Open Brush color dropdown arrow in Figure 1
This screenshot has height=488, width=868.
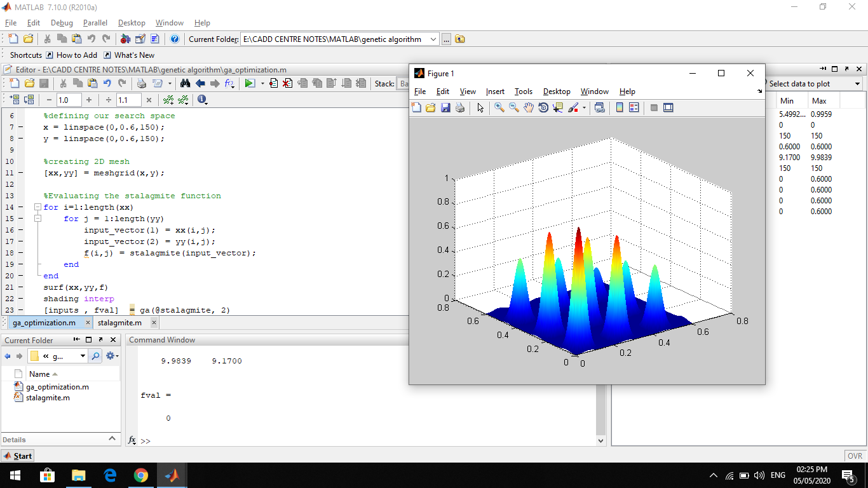tap(584, 108)
